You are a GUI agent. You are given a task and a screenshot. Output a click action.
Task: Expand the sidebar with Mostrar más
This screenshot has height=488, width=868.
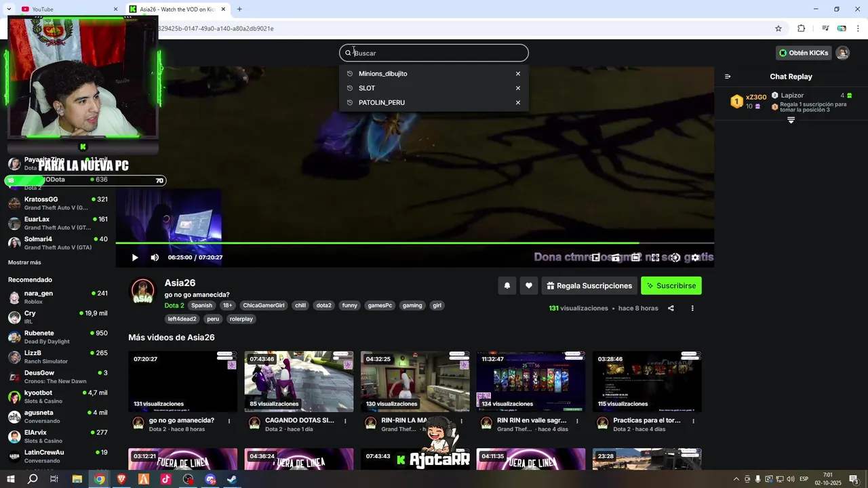[x=24, y=262]
